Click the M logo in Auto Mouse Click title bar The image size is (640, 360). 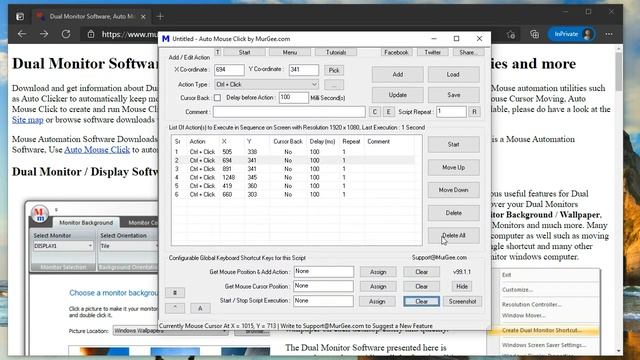click(165, 39)
